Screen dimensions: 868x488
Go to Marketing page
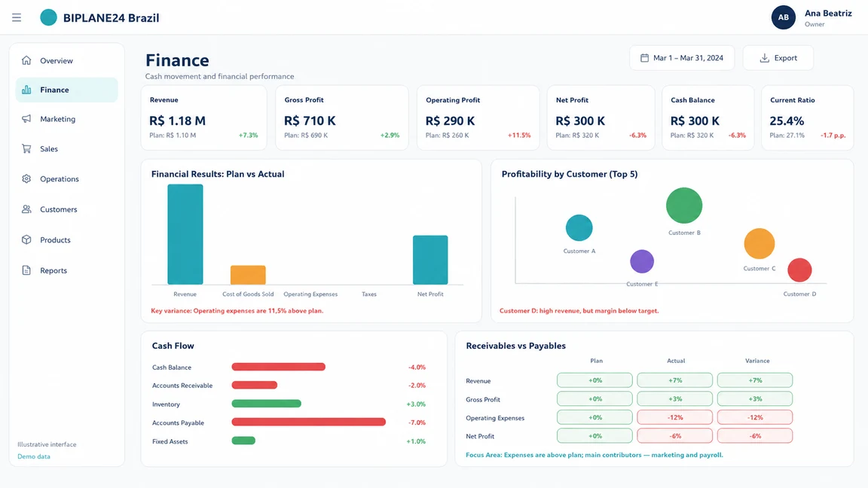point(66,119)
